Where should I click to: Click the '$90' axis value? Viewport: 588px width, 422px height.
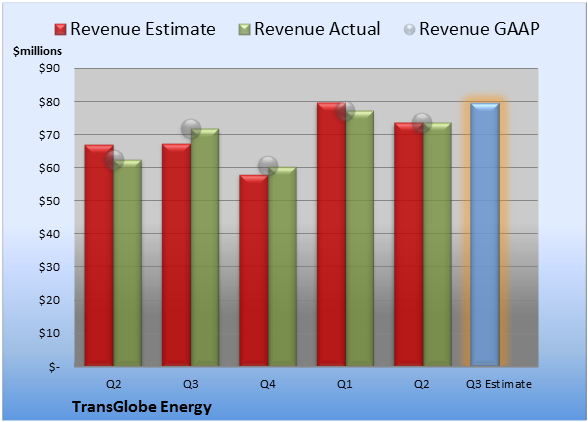tap(50, 69)
